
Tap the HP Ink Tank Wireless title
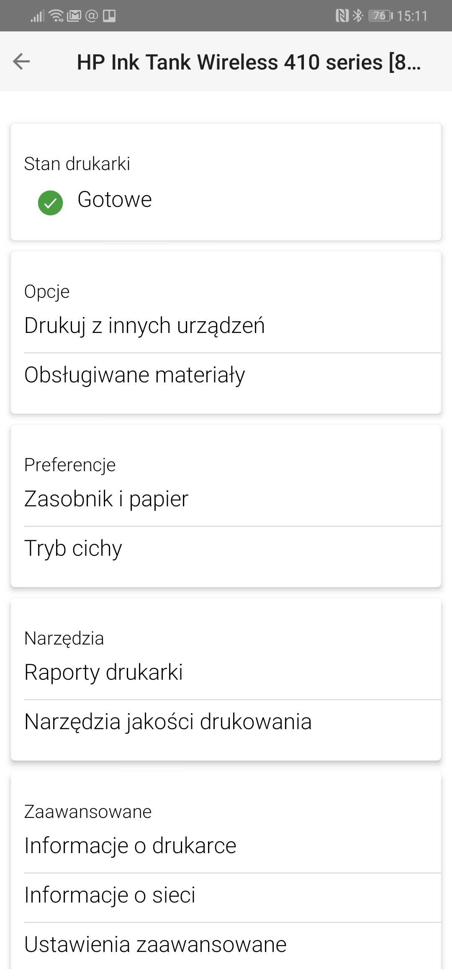[x=249, y=62]
